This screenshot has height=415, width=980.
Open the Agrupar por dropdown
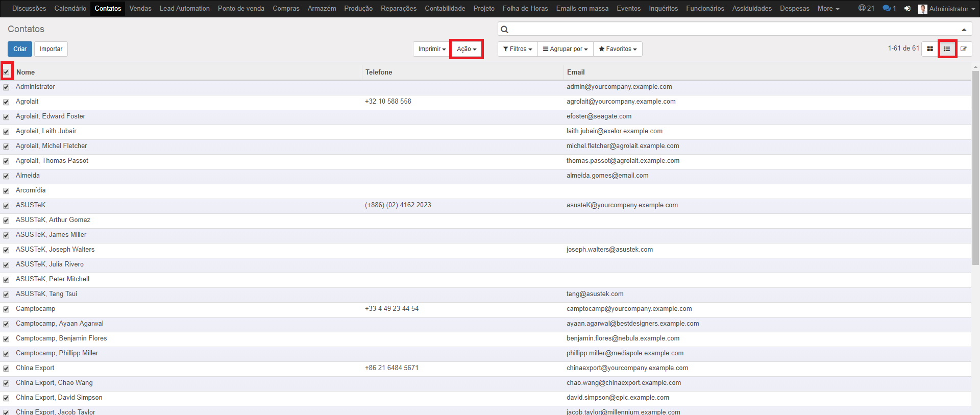pyautogui.click(x=566, y=49)
